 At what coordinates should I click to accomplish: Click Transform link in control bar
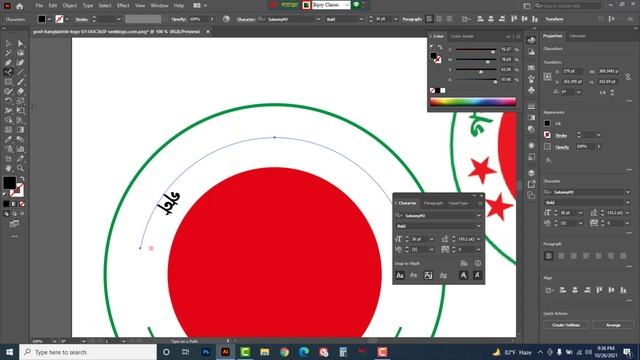point(554,19)
